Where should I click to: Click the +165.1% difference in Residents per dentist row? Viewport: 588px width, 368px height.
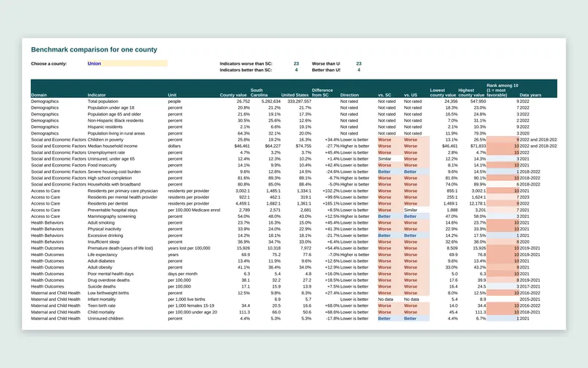click(331, 204)
